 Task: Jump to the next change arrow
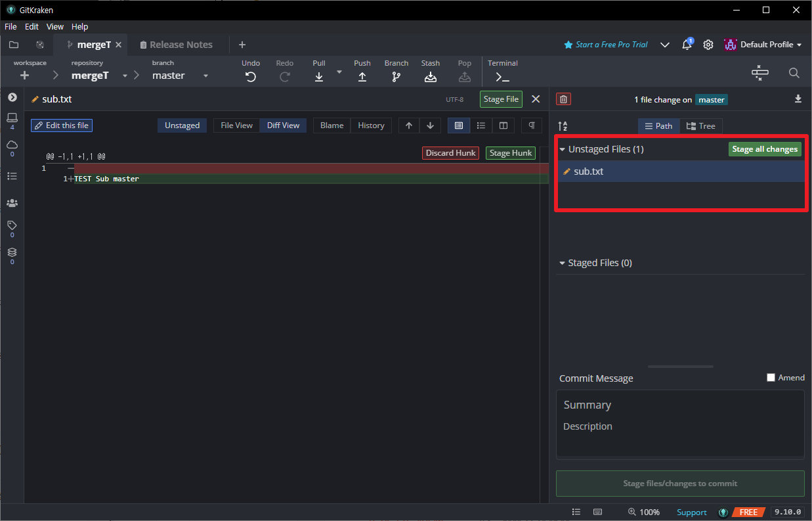tap(430, 125)
